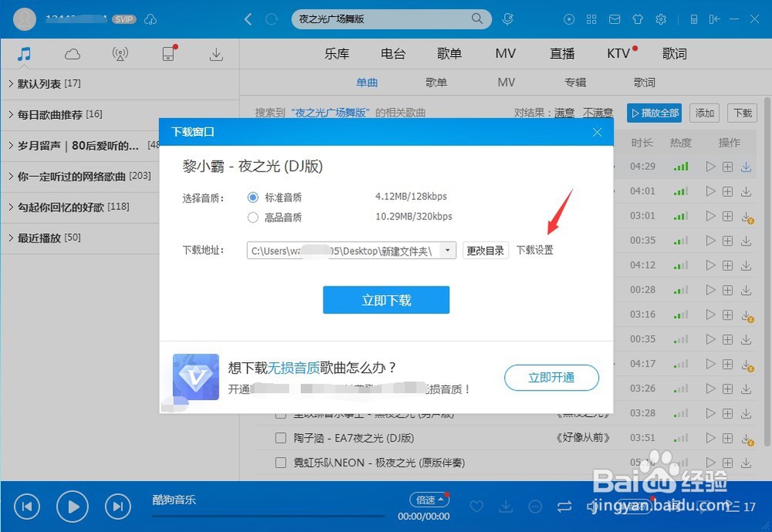Viewport: 772px width, 532px height.
Task: Go back with the left arrow
Action: coord(248,19)
